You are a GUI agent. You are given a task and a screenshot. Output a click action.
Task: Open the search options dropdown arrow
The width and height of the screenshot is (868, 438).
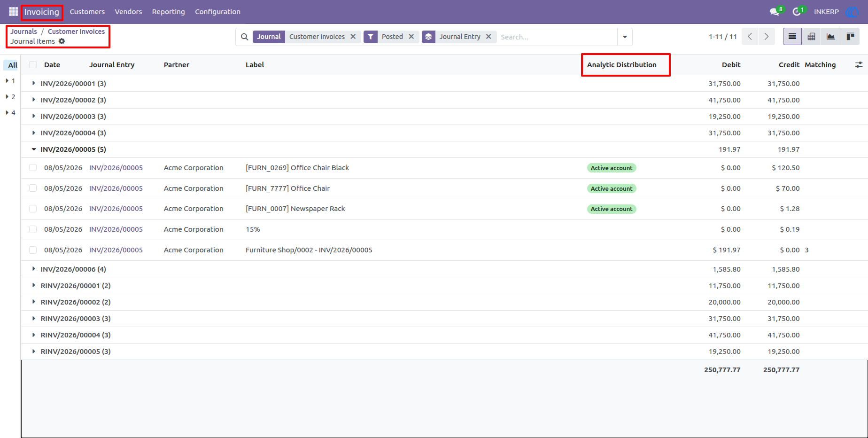click(625, 37)
